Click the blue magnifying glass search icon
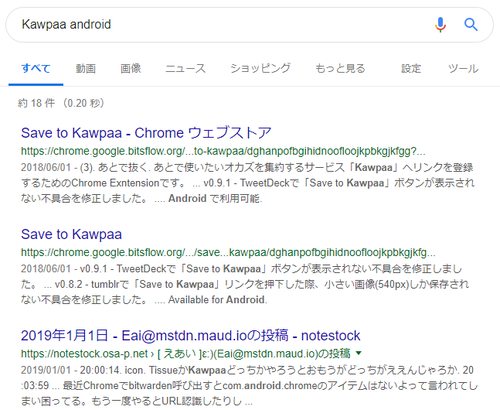 click(x=471, y=25)
